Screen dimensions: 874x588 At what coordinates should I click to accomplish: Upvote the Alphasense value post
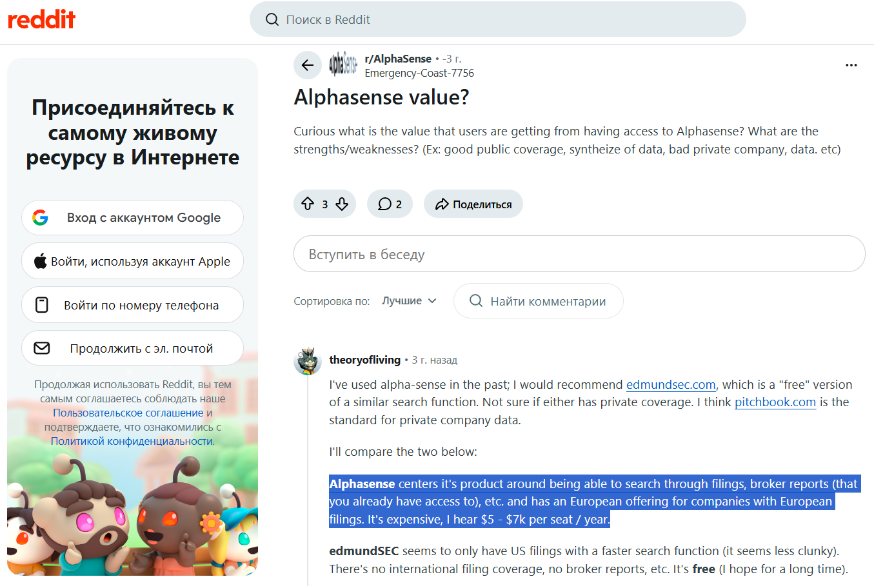tap(308, 204)
